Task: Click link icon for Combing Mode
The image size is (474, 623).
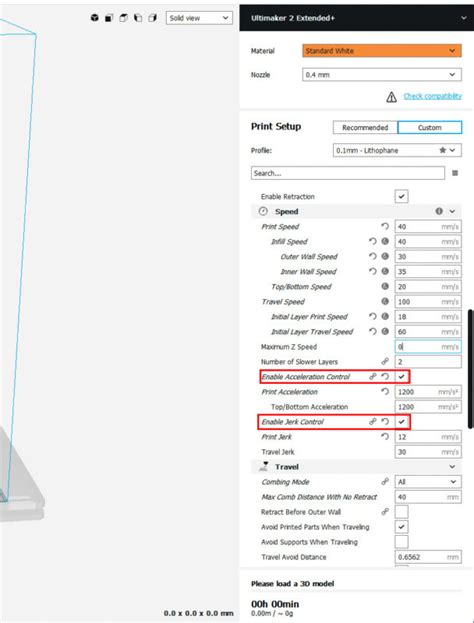Action: tap(385, 482)
